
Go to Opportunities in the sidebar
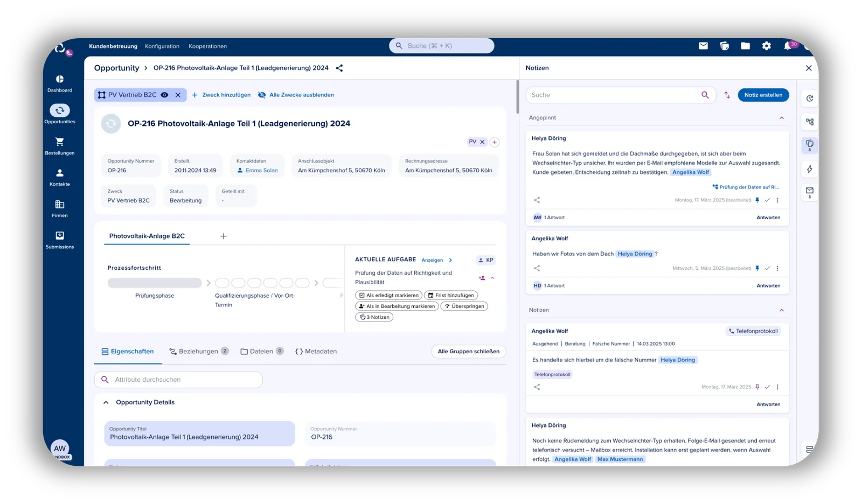pos(60,114)
